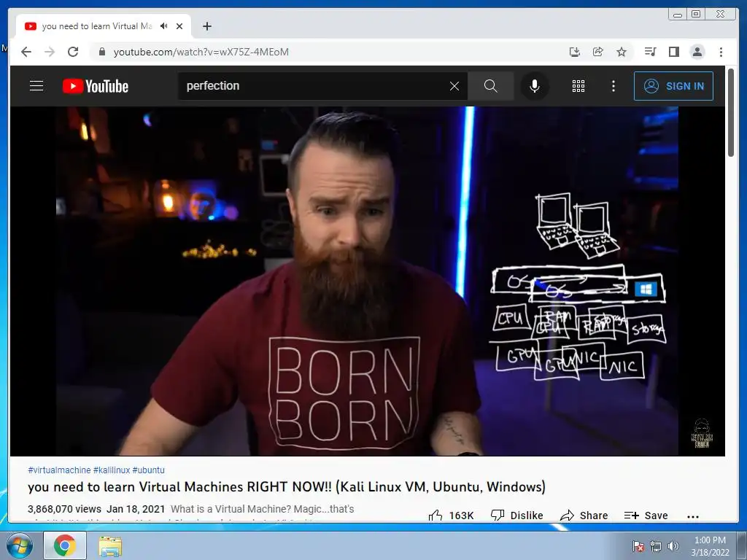Share the video

(584, 516)
